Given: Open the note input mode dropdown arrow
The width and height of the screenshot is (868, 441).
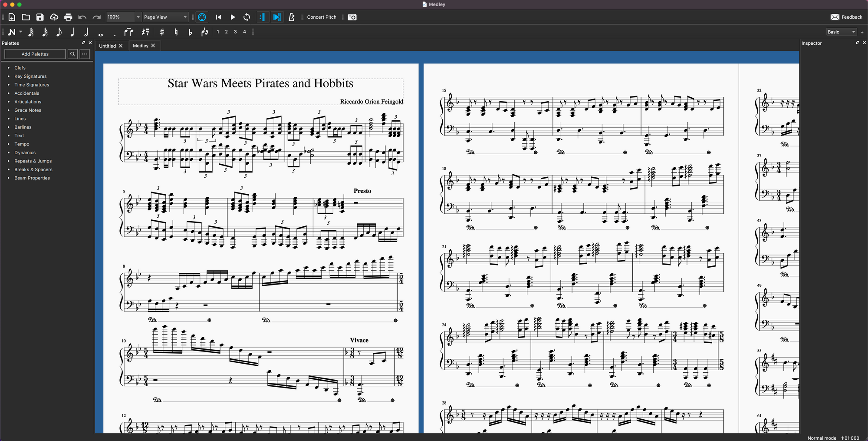Looking at the screenshot, I should tap(20, 32).
